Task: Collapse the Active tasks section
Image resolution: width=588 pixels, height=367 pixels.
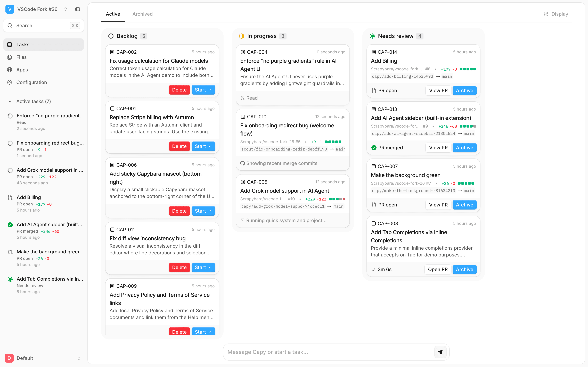Action: coord(10,102)
